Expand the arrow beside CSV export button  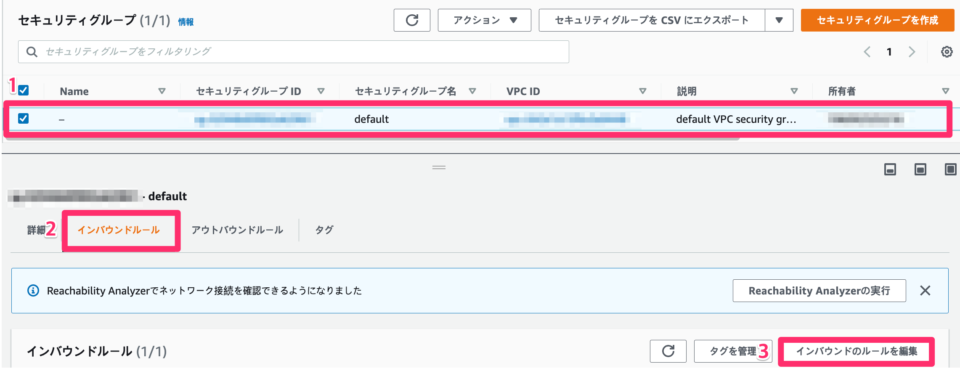tap(779, 20)
